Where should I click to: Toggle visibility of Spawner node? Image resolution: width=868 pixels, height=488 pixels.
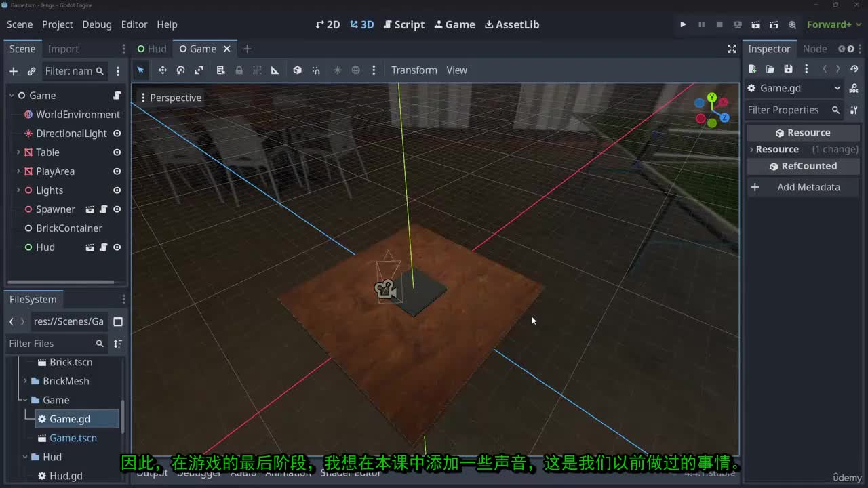117,209
